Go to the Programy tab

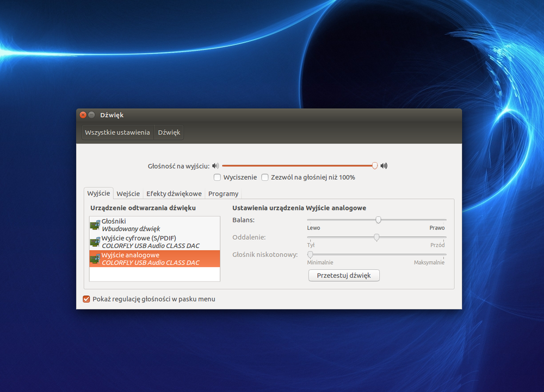click(223, 194)
